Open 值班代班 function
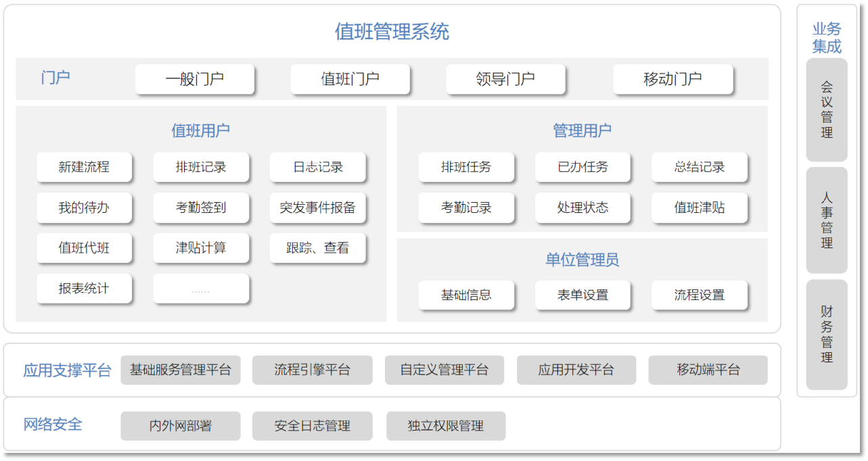 click(84, 248)
